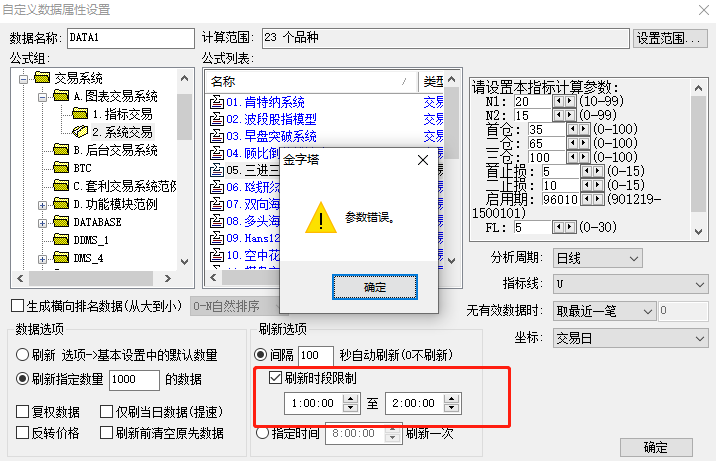This screenshot has width=716, height=461.
Task: Click the 类型 column header
Action: coord(432,82)
